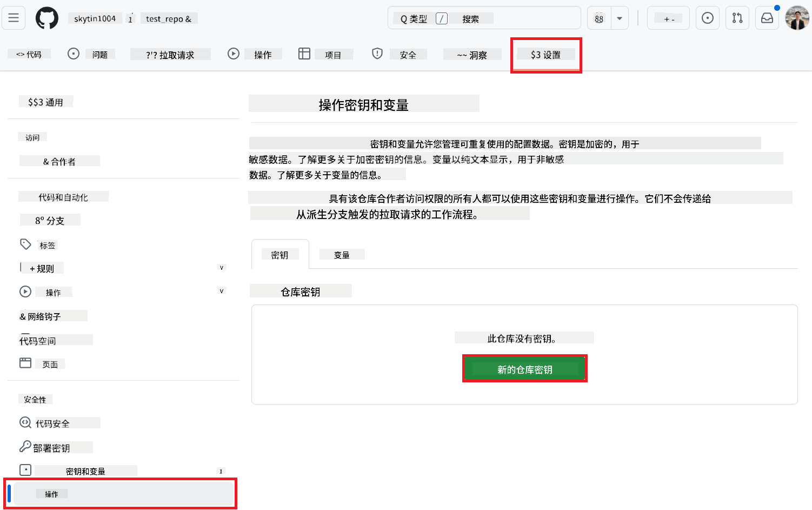This screenshot has width=812, height=510.
Task: Open the hamburger navigation menu
Action: pyautogui.click(x=14, y=18)
